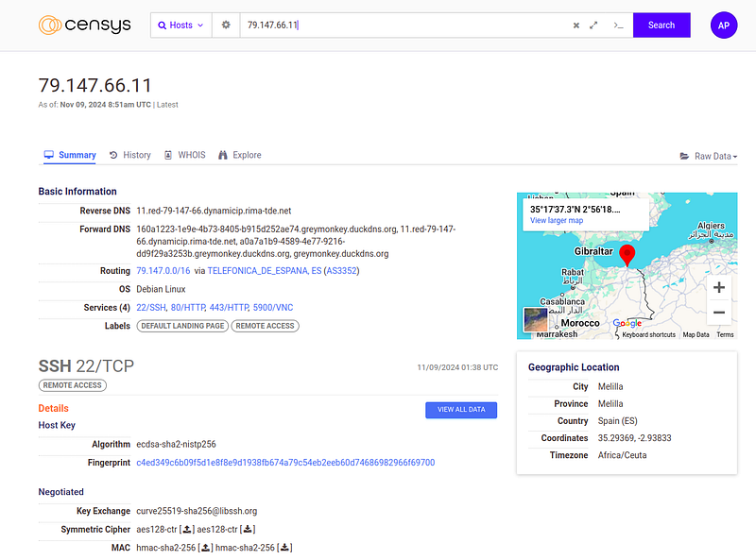Zoom in on the map
The height and width of the screenshot is (560, 756).
click(x=719, y=288)
